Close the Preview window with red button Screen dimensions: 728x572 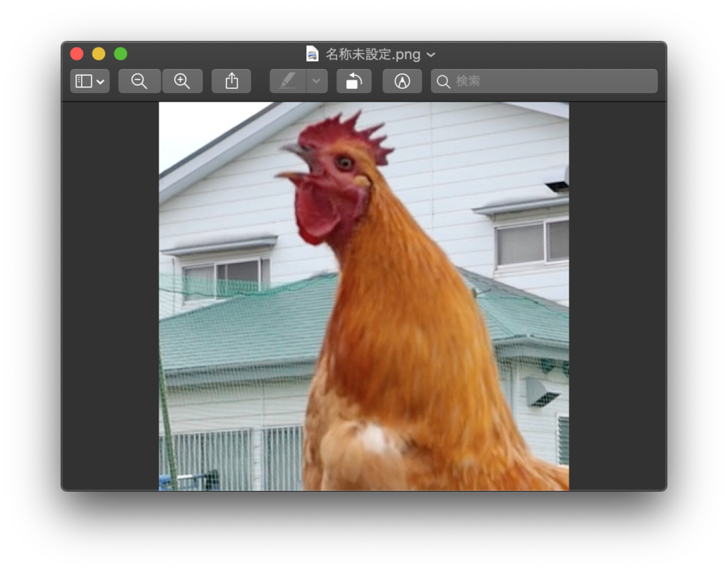pyautogui.click(x=77, y=54)
